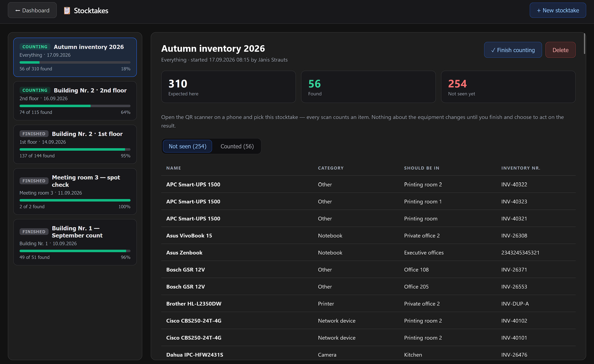Open Meeting room 3 — spot check
Image resolution: width=594 pixels, height=364 pixels.
[x=75, y=191]
